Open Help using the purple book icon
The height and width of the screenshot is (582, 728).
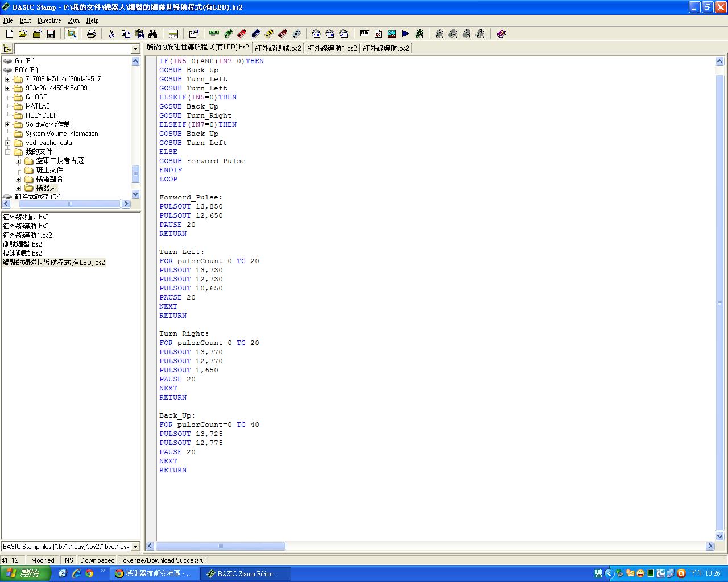coord(501,34)
